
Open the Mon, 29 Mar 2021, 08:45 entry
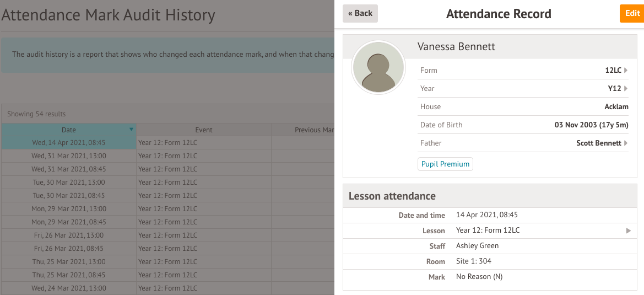pyautogui.click(x=167, y=222)
